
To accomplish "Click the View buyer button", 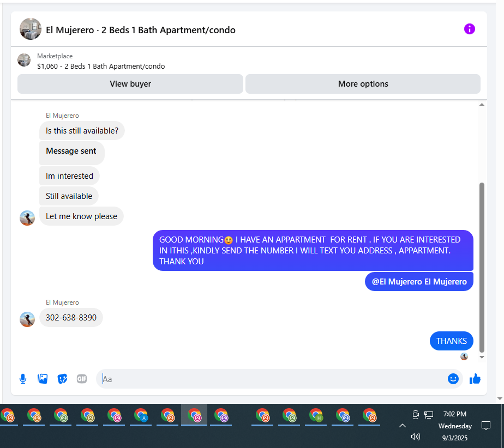I will point(130,84).
